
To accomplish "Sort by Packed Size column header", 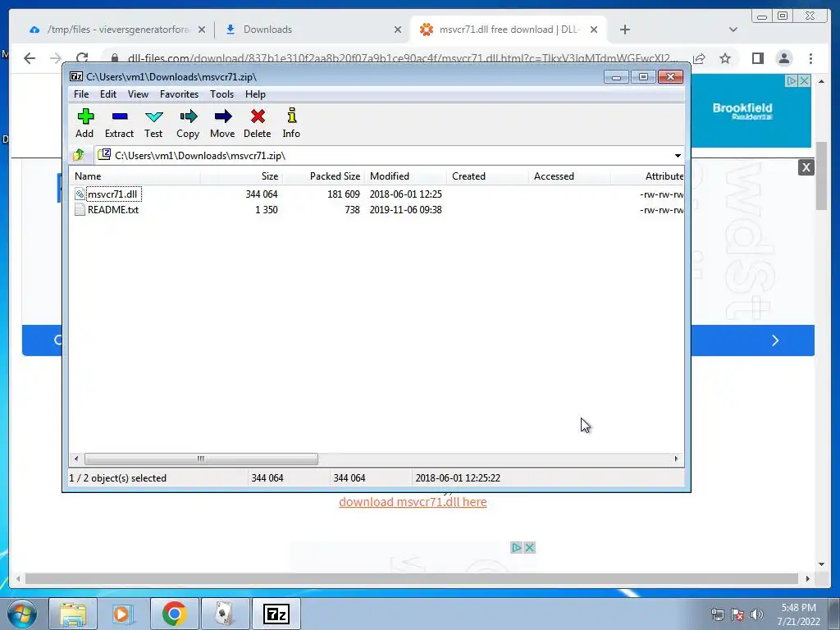I will (323, 176).
